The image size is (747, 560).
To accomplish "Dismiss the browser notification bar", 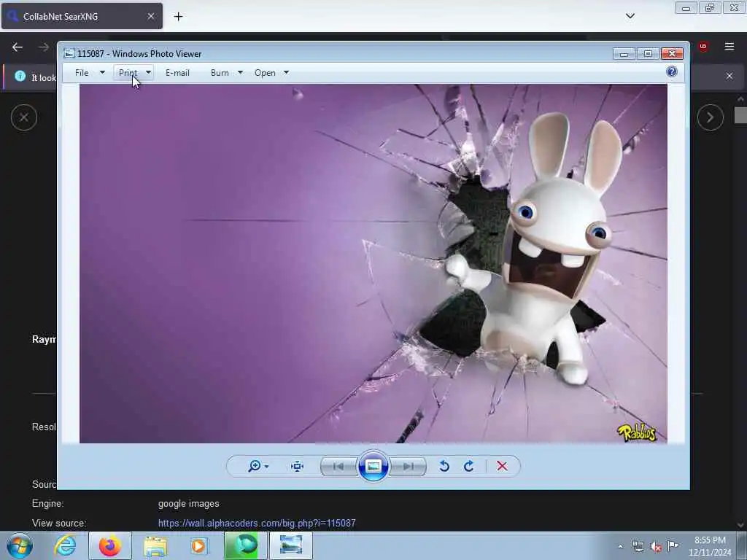I will click(729, 76).
